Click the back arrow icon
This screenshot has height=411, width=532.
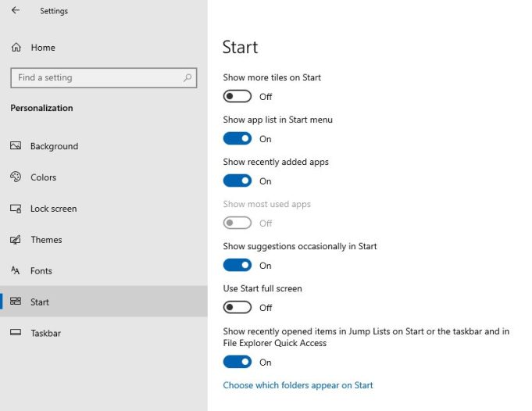click(16, 10)
